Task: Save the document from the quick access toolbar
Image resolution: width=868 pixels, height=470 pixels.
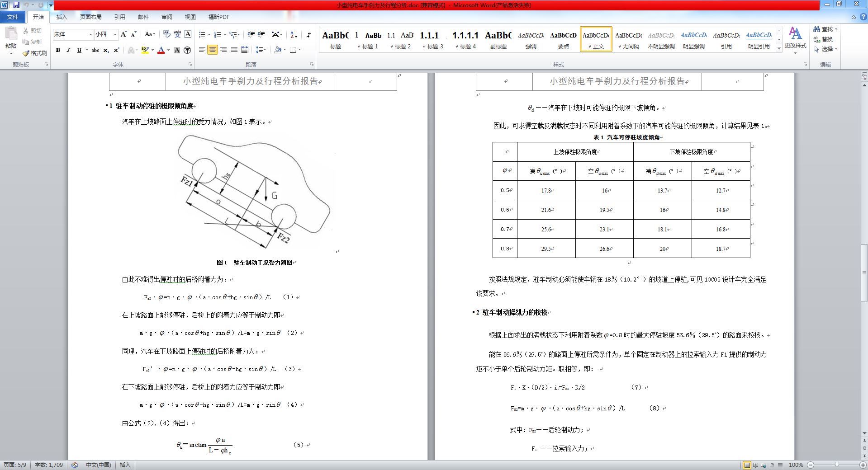Action: click(16, 5)
